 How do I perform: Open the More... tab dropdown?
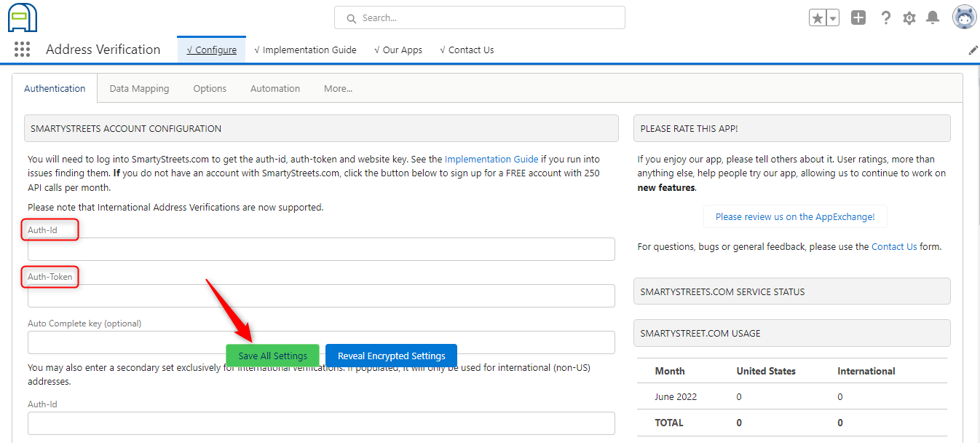click(x=338, y=88)
